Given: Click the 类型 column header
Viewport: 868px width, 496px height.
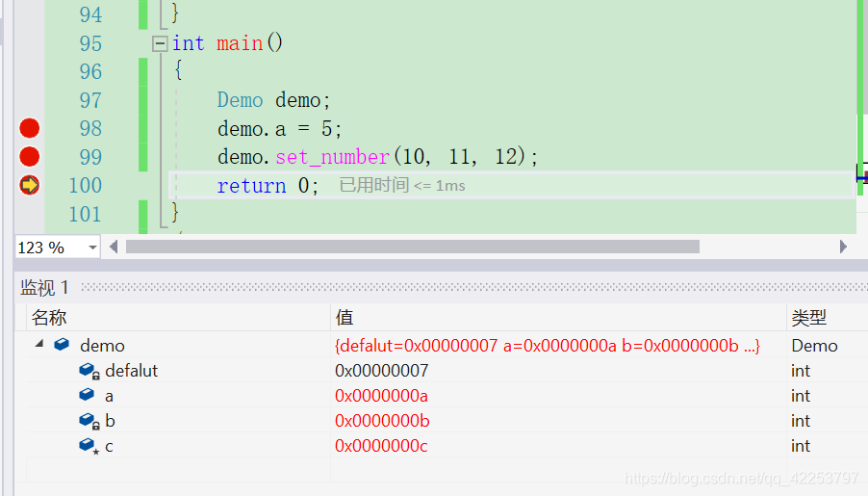Looking at the screenshot, I should [827, 318].
